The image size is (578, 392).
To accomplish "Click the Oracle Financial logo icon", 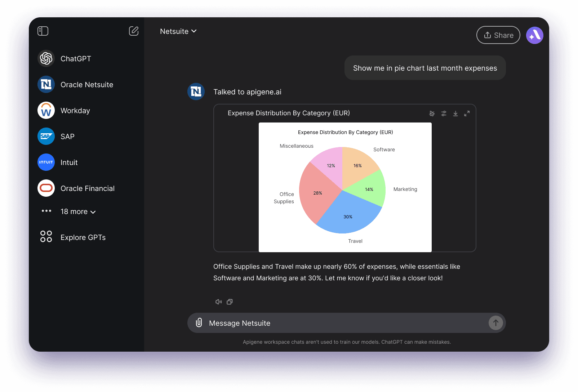I will [x=46, y=188].
